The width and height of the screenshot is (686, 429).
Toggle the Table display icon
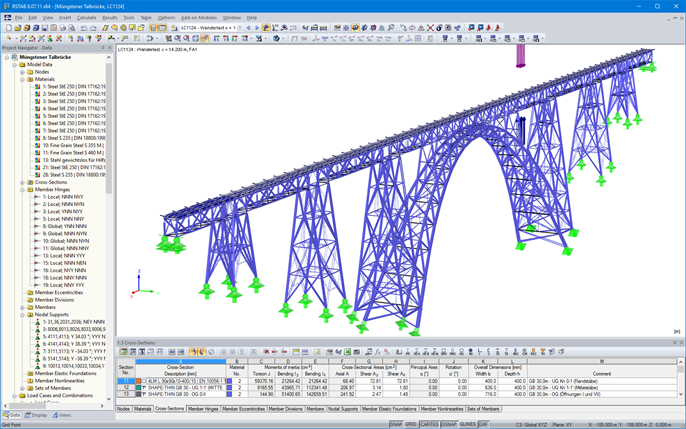(162, 28)
